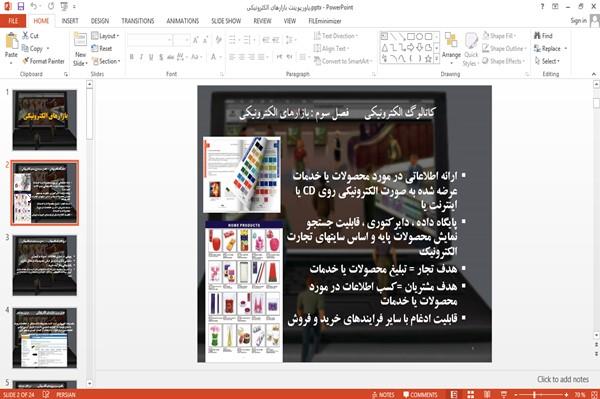Click the Reset slide button

pyautogui.click(x=102, y=49)
